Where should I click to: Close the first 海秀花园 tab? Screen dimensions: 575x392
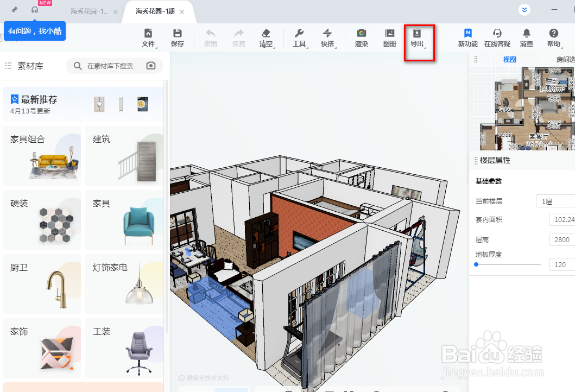116,12
